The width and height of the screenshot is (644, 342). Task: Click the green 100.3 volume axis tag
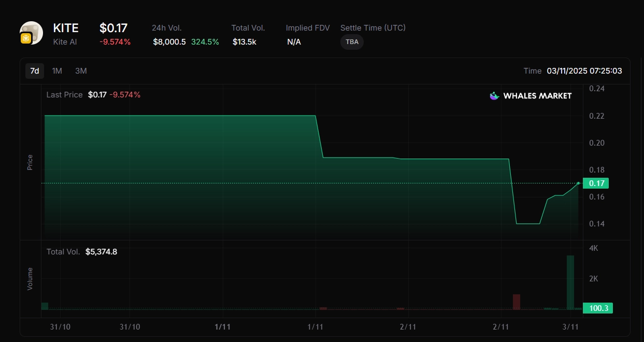tap(598, 308)
